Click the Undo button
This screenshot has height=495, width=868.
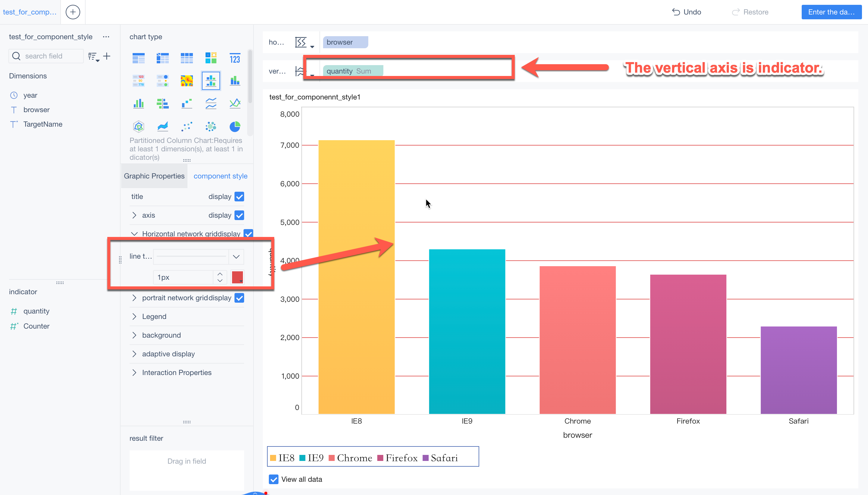coord(687,12)
